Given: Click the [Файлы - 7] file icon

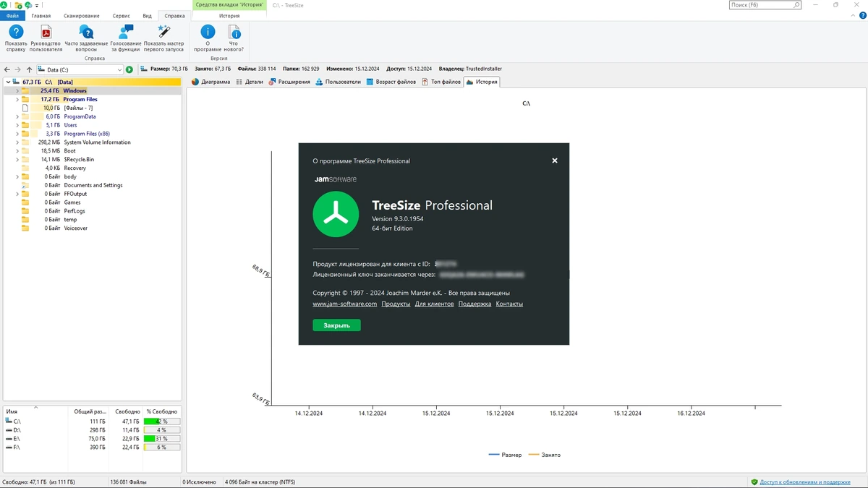Looking at the screenshot, I should tap(25, 108).
